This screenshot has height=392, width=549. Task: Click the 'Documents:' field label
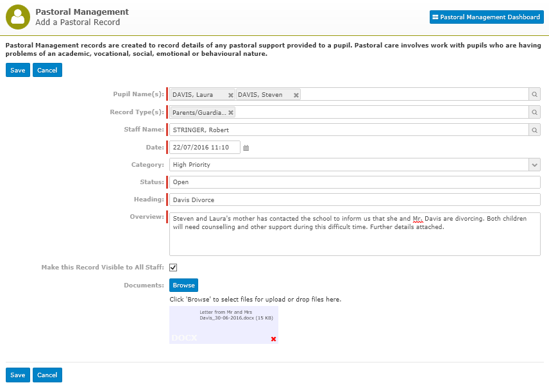[144, 285]
